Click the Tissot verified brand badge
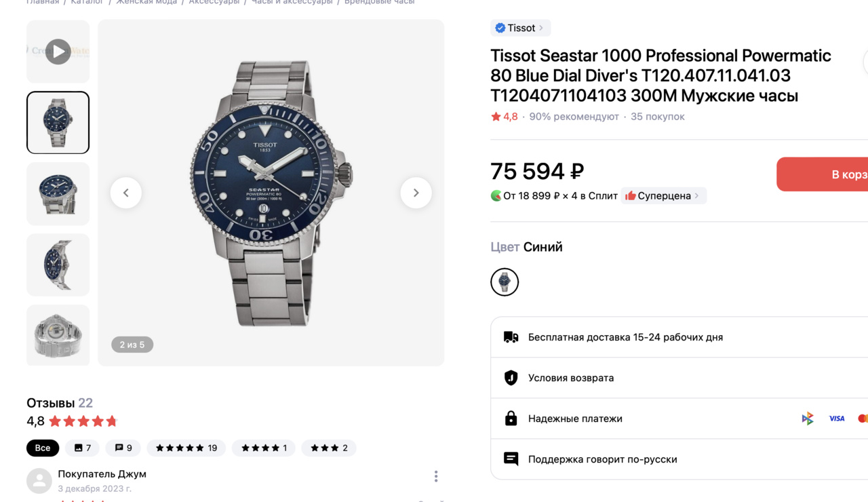 pyautogui.click(x=500, y=28)
